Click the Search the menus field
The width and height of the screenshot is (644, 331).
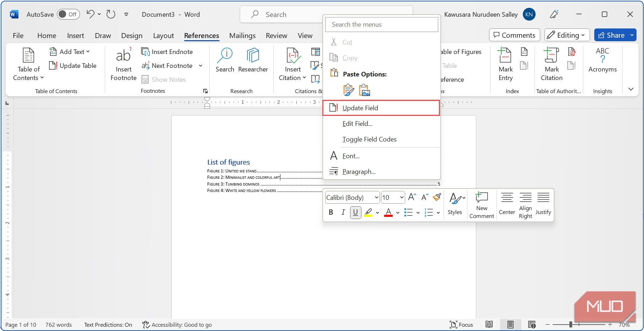pos(382,24)
